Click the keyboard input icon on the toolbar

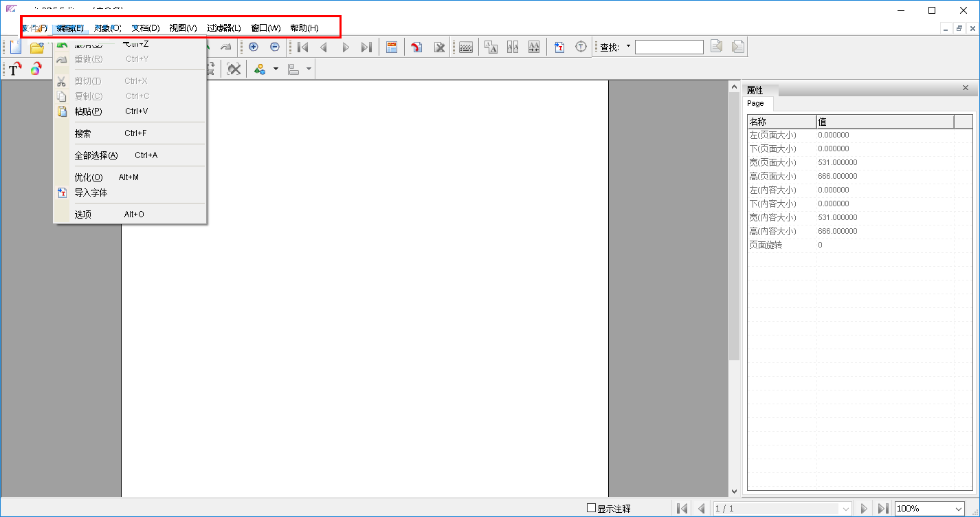click(x=465, y=47)
